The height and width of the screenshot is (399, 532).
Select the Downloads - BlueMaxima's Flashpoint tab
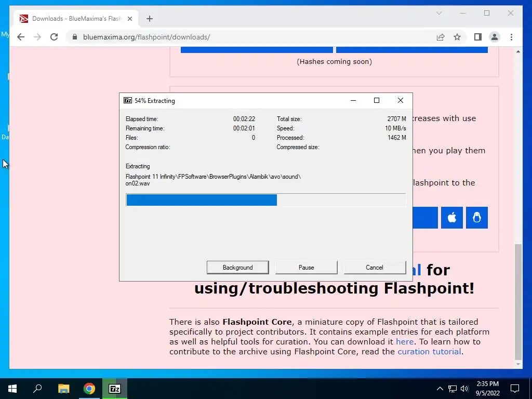[76, 19]
